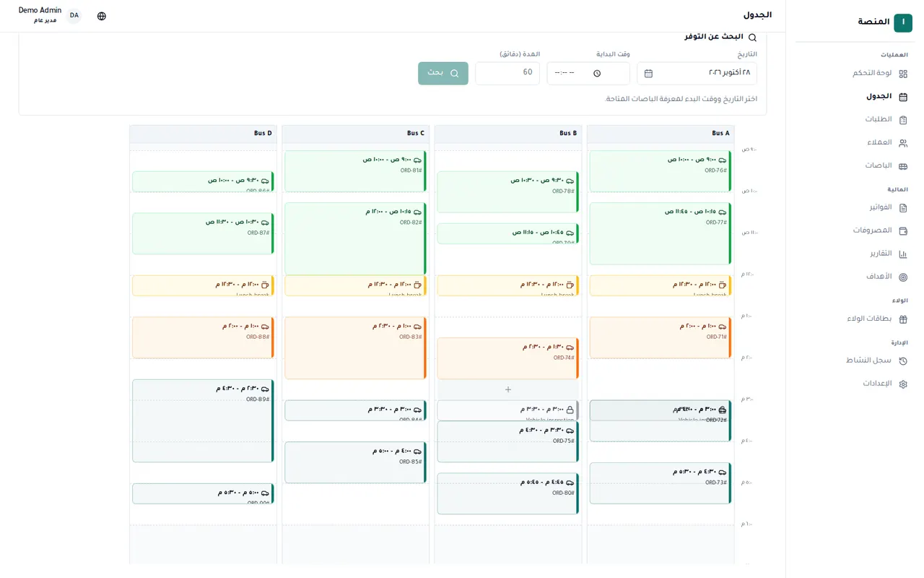Image resolution: width=924 pixels, height=578 pixels.
Task: Select the ORD-80 booking block
Action: point(508,493)
